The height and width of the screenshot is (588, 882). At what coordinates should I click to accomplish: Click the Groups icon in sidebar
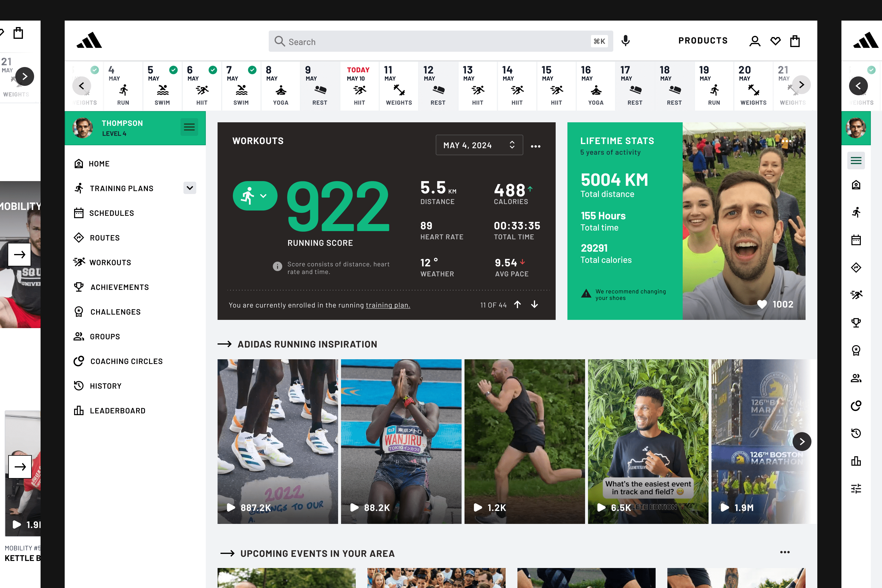(79, 336)
